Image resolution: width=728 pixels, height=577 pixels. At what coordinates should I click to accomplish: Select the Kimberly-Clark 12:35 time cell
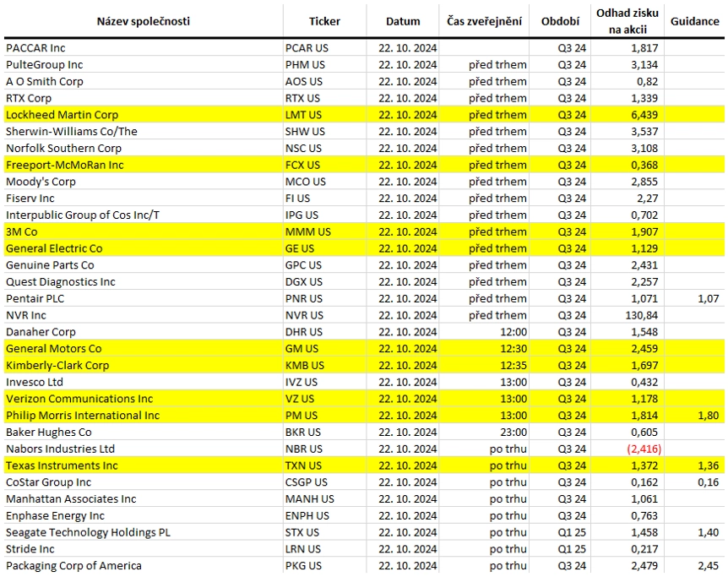[484, 365]
